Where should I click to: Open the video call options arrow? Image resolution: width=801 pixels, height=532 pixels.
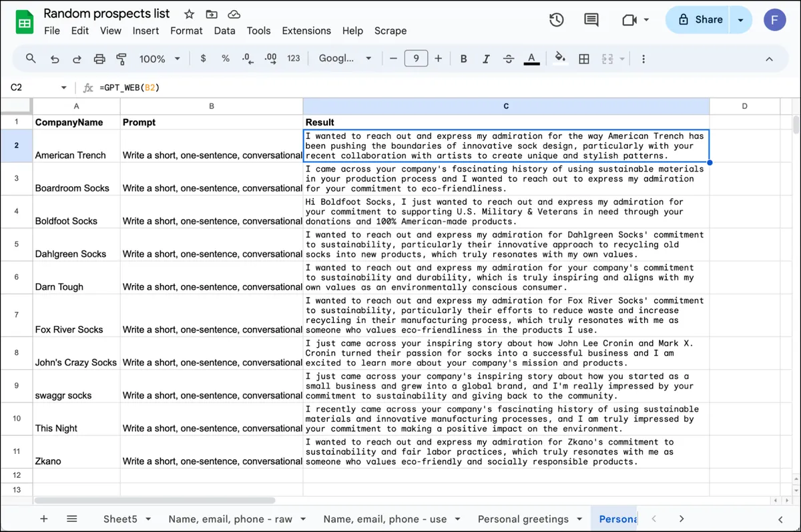point(646,20)
